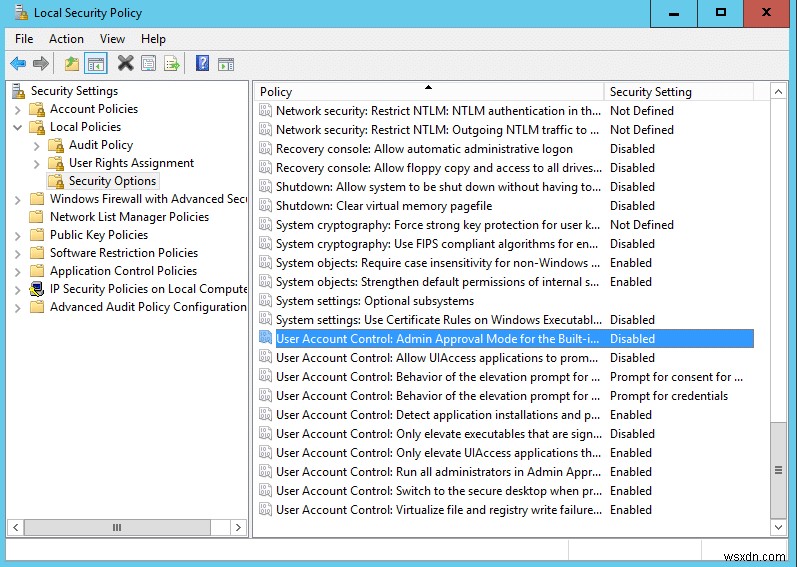Select Switch to the secure desktop policy

tap(439, 491)
